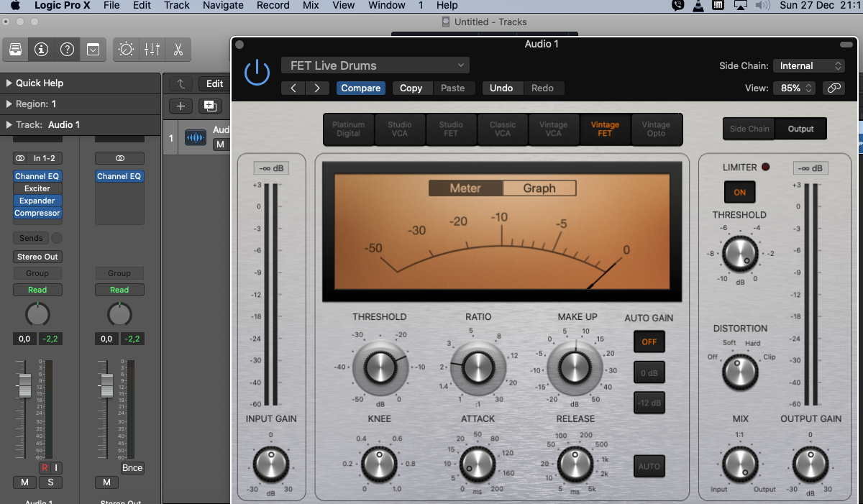Click stereo format icon beside In 1-2
Screen dimensions: 863x504
[x=20, y=158]
